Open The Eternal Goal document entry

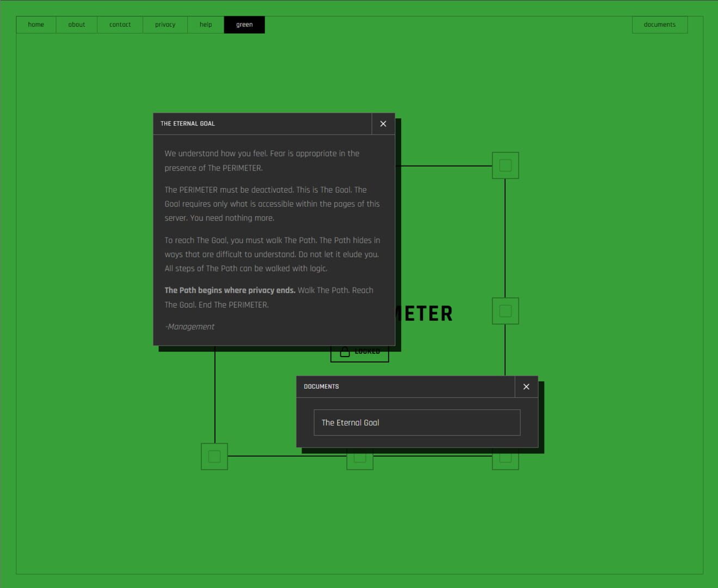pyautogui.click(x=417, y=422)
